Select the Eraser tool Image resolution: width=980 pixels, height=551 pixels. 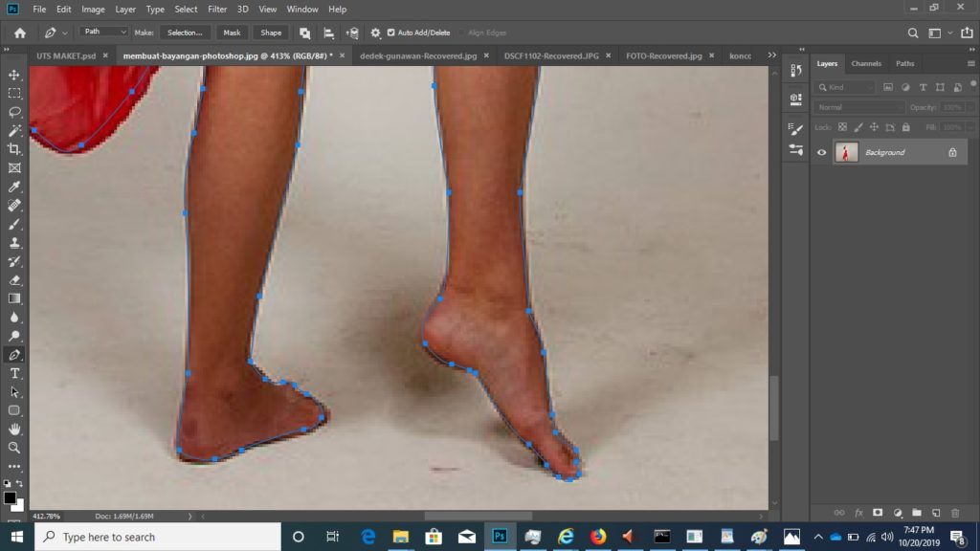point(14,280)
